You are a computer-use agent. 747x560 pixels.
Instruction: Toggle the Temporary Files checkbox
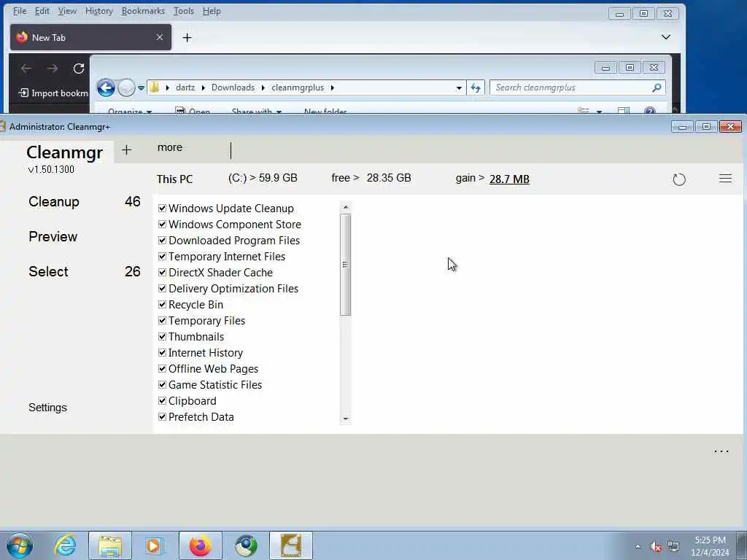tap(162, 321)
